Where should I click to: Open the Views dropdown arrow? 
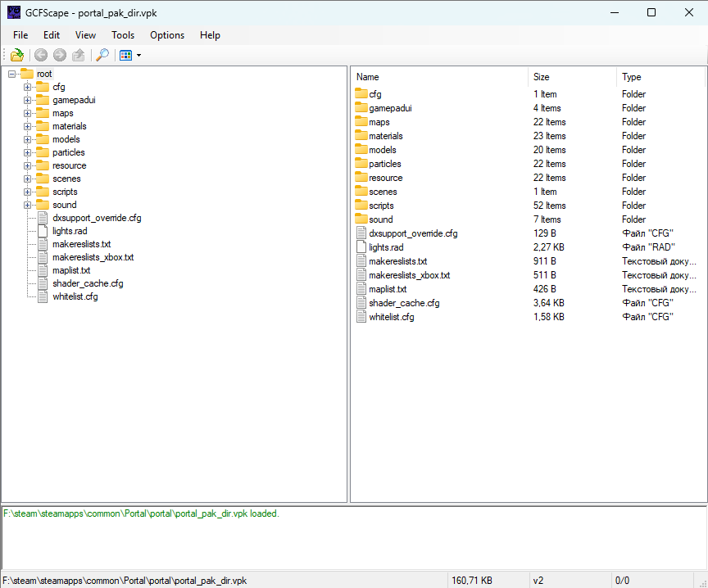tap(138, 55)
